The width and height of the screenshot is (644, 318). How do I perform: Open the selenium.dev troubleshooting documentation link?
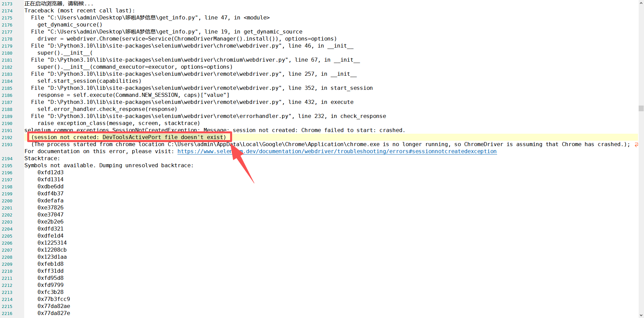tap(337, 151)
